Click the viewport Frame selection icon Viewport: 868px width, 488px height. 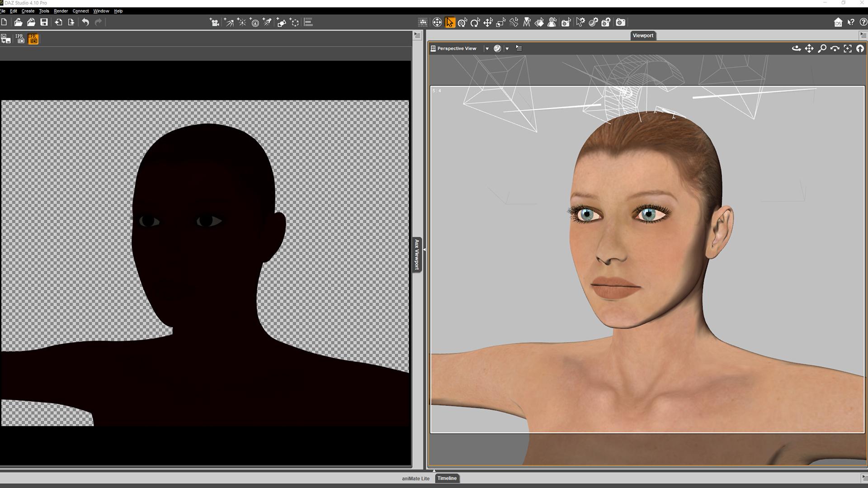tap(848, 48)
